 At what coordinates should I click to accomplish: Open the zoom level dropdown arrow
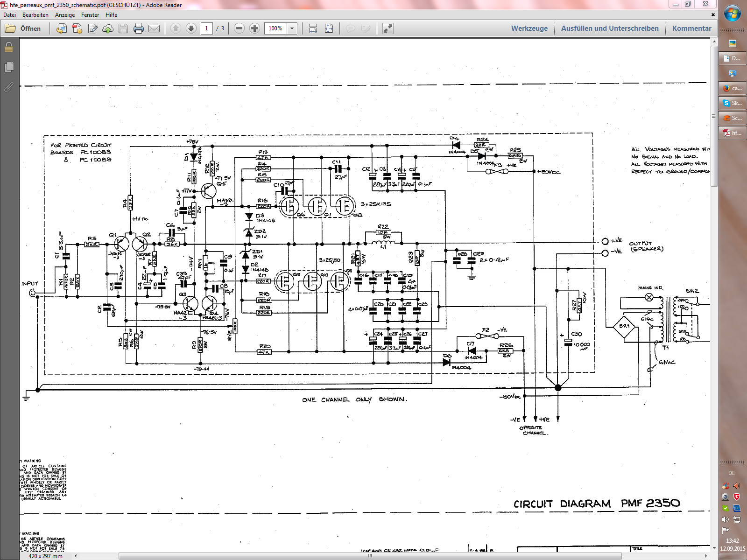(292, 28)
